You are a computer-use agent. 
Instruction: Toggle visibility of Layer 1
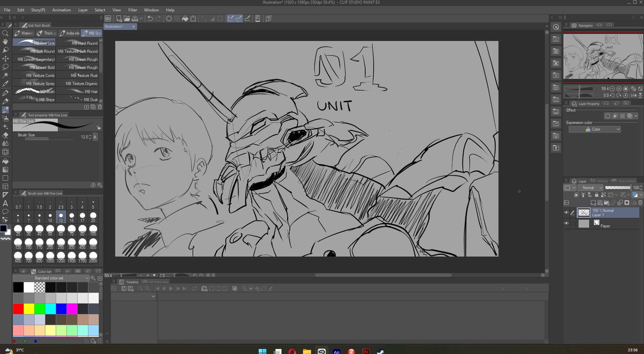[x=566, y=213]
